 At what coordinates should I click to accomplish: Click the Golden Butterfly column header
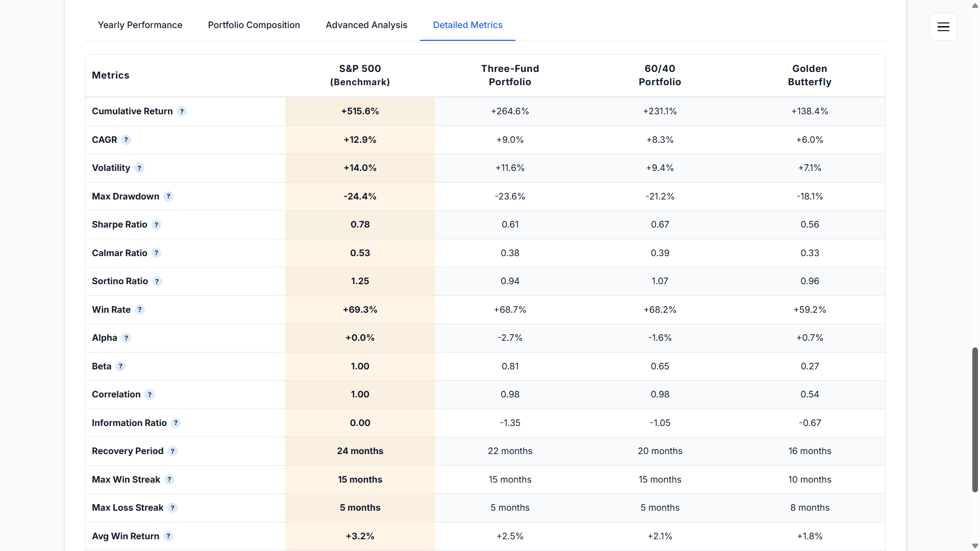(x=809, y=76)
